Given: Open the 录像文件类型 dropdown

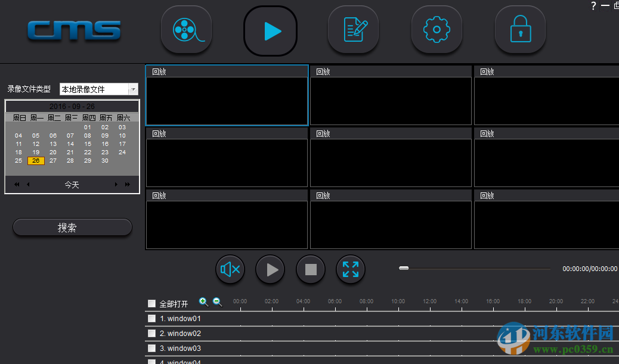Looking at the screenshot, I should click(133, 89).
